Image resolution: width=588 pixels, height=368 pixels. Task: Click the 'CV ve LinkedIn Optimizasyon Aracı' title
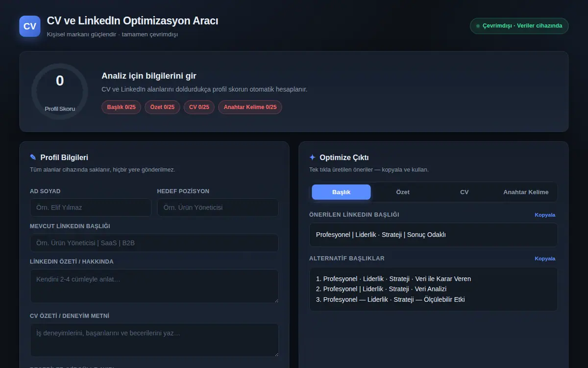(132, 21)
